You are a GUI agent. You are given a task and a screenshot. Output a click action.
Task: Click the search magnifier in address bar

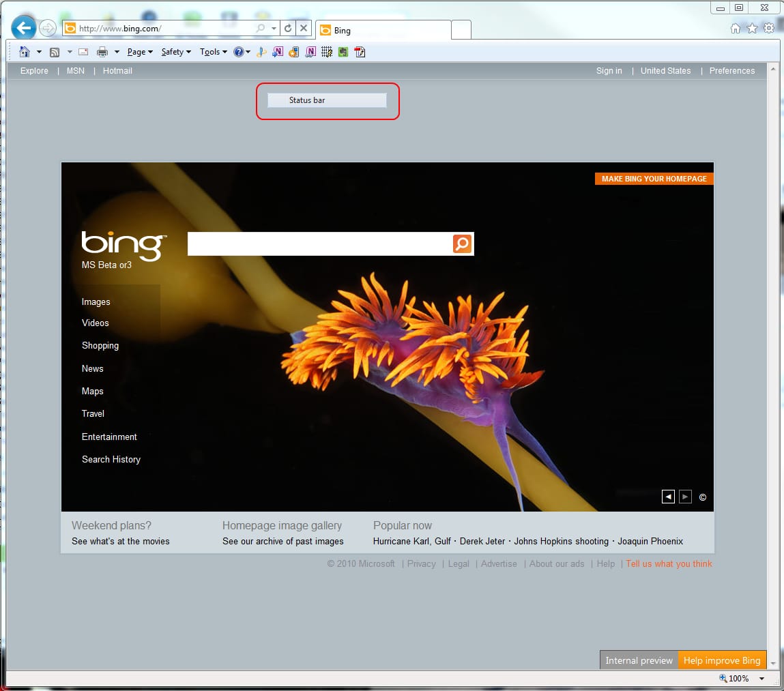coord(261,28)
